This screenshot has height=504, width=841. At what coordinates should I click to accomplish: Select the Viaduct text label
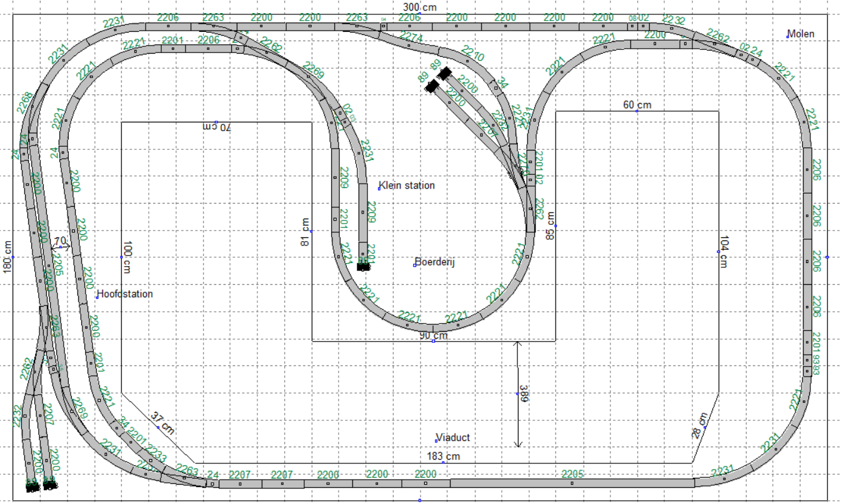coord(453,438)
